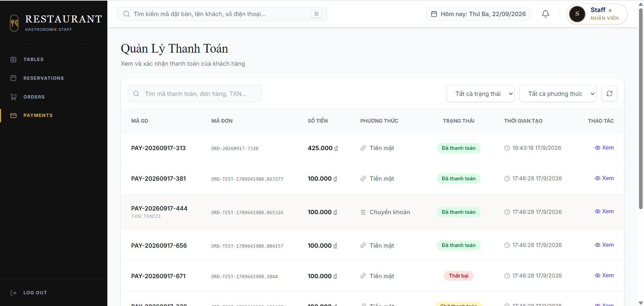The image size is (644, 306).
Task: Open Tất cả trạng thái status dropdown
Action: click(480, 94)
